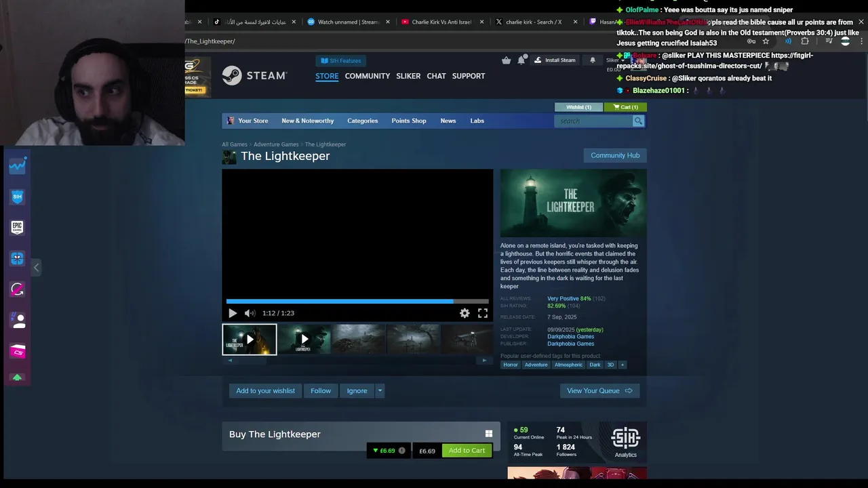Open Darkphobia Games developer link
Screen dimensions: 868x488
(x=570, y=336)
